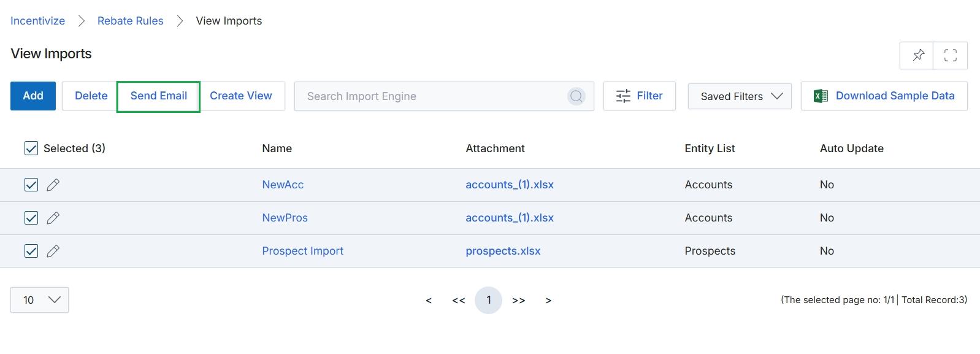Click the Create View button
Screen dimensions: 980x354
click(241, 96)
